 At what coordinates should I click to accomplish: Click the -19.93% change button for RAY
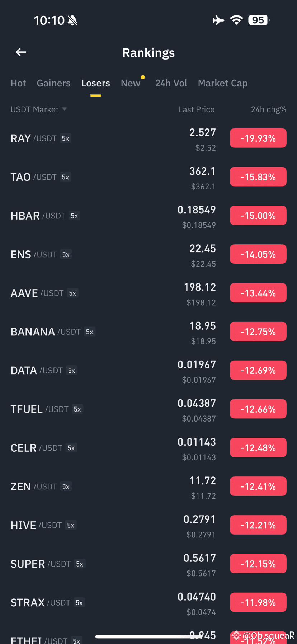(x=258, y=138)
